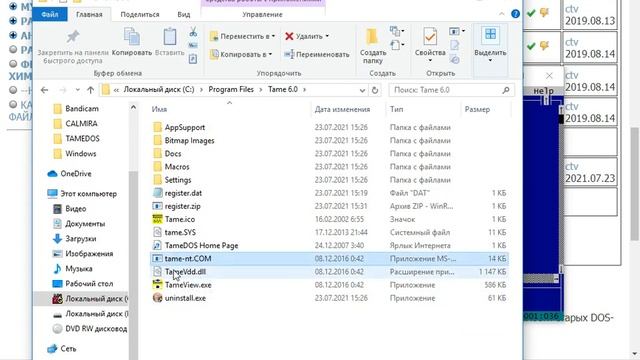Expand the Копировать в dropdown
640x360 pixels.
270,54
